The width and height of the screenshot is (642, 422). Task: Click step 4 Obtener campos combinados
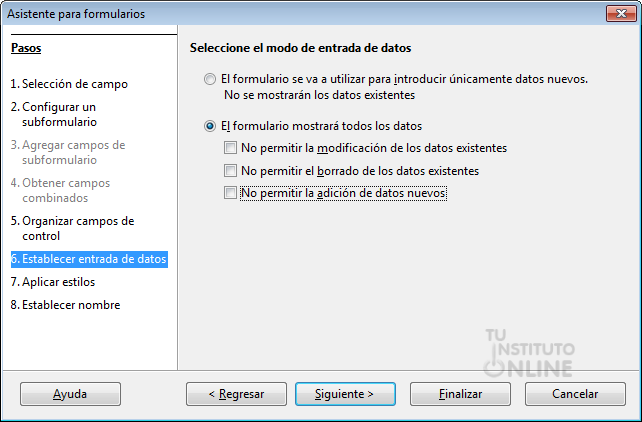point(60,190)
